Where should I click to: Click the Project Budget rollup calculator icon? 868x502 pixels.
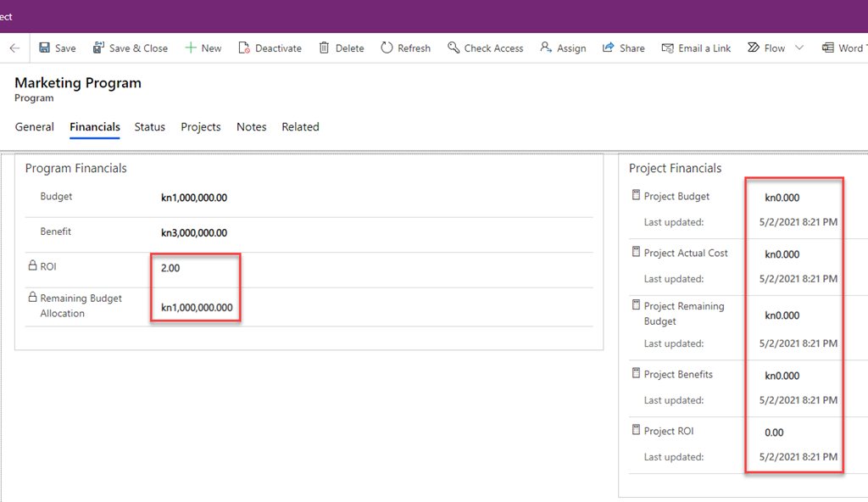tap(636, 196)
